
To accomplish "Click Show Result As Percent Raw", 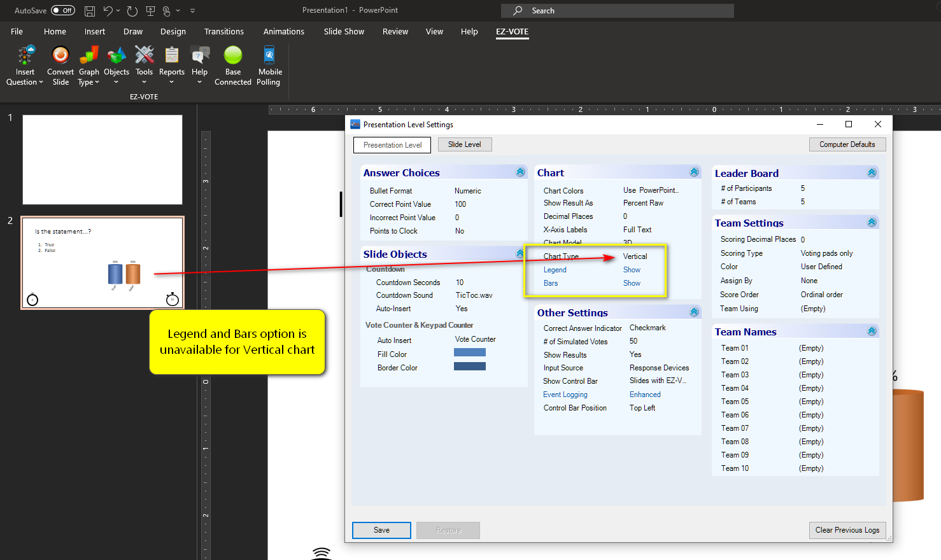I will 643,203.
